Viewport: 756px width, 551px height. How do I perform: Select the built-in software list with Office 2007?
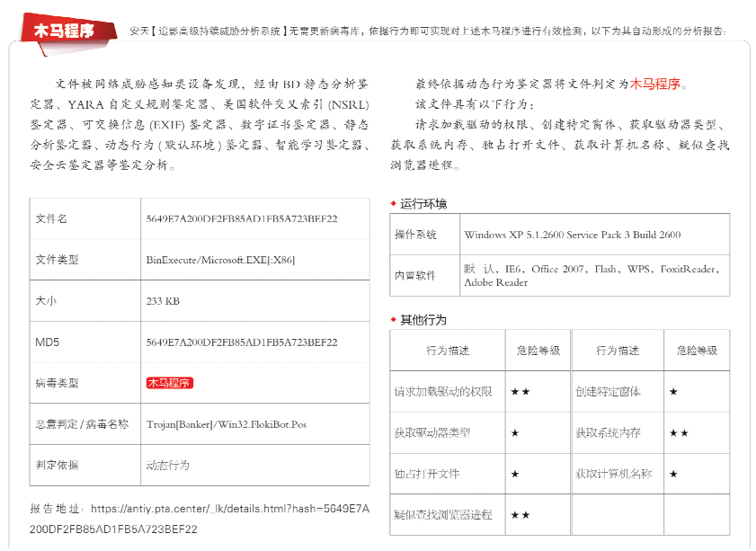click(591, 275)
